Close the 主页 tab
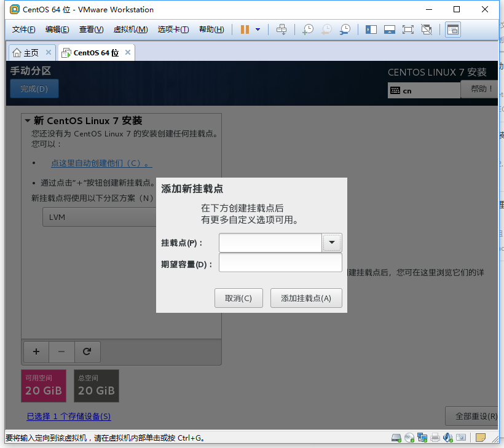Screen dimensions: 504x448 [x=49, y=52]
